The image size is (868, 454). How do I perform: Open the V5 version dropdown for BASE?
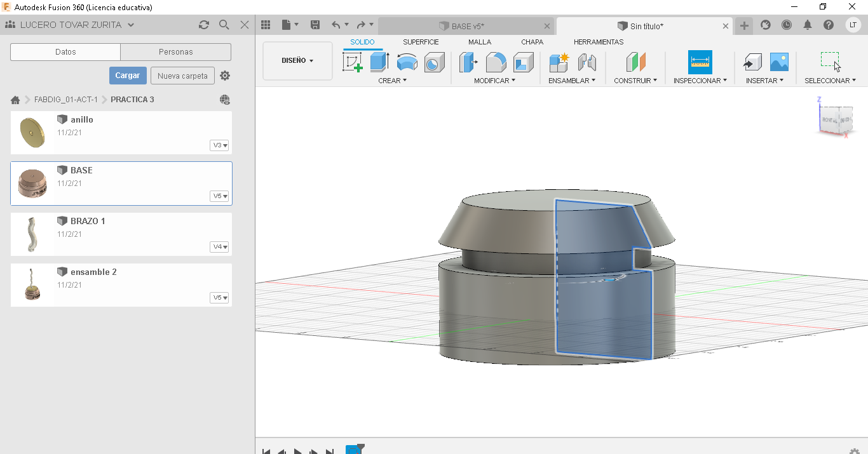click(x=219, y=196)
